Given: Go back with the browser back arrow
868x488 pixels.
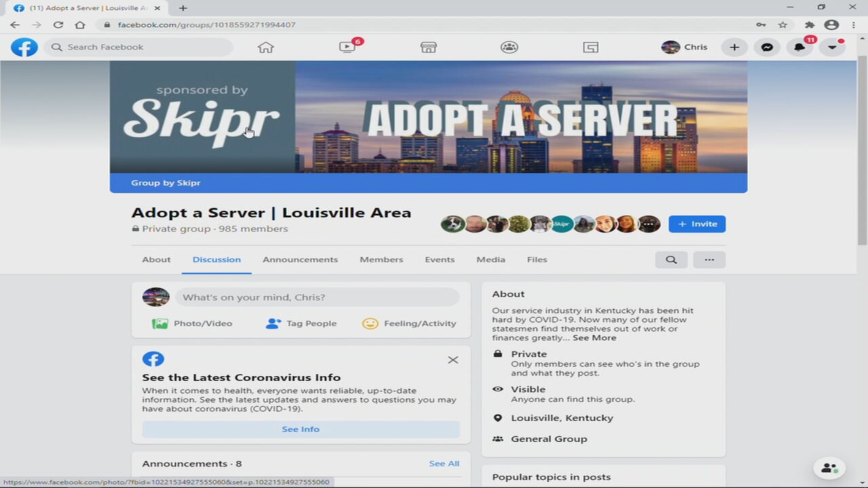Looking at the screenshot, I should click(15, 24).
